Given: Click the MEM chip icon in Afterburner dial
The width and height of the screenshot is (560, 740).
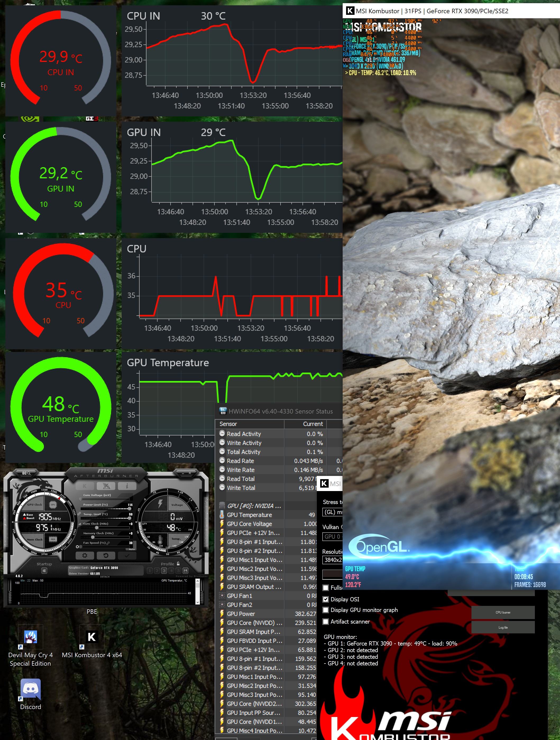Looking at the screenshot, I should click(x=53, y=539).
